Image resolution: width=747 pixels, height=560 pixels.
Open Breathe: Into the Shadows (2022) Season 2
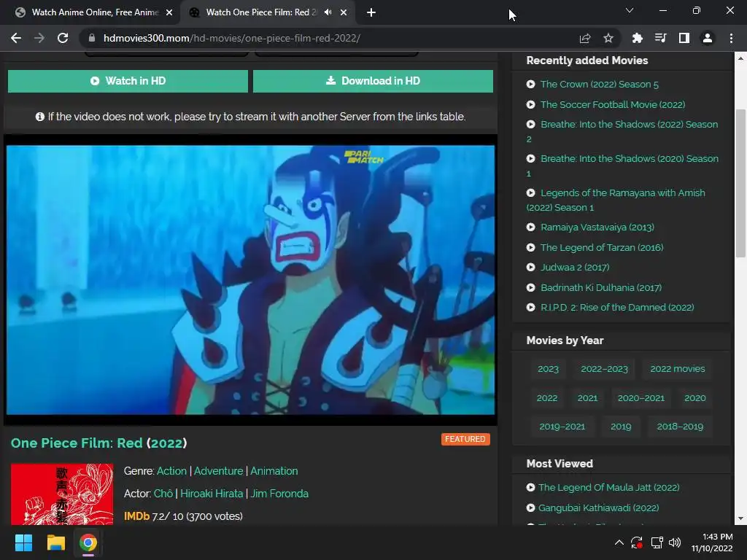(x=622, y=131)
